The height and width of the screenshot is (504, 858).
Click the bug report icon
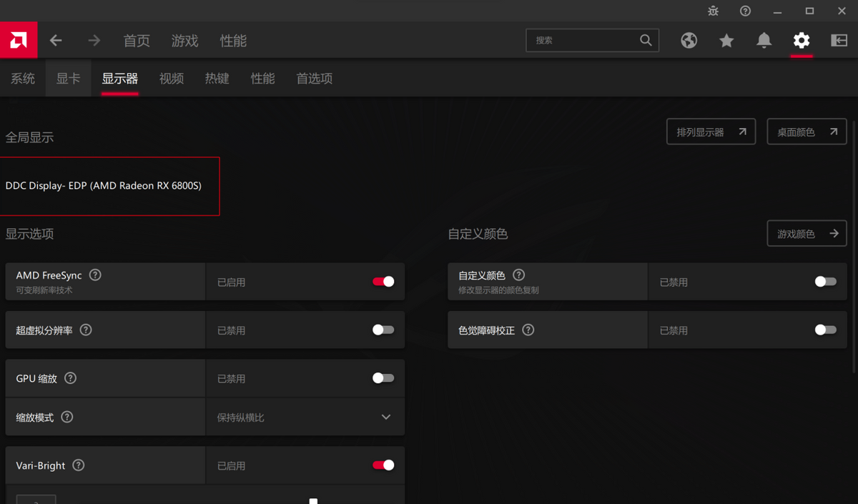(713, 11)
